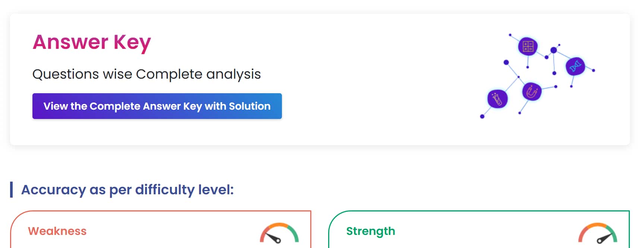
Task: Open the Complete Answer Key with Solution
Action: pyautogui.click(x=157, y=106)
